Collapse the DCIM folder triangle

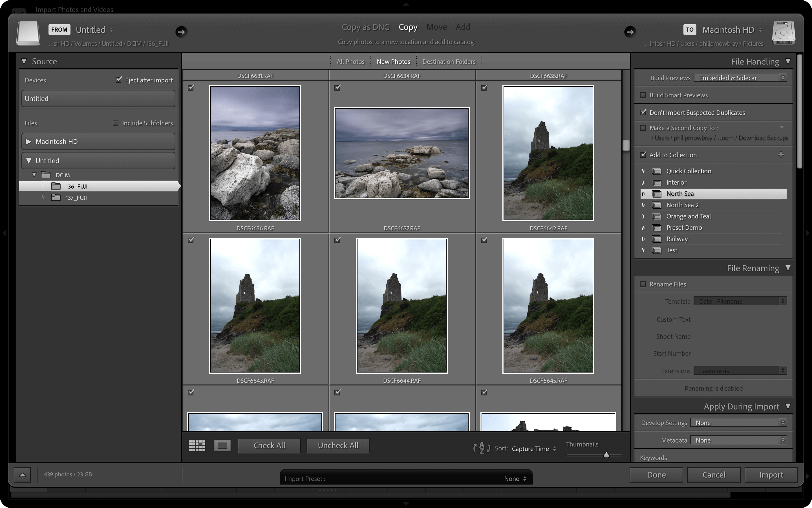[34, 175]
